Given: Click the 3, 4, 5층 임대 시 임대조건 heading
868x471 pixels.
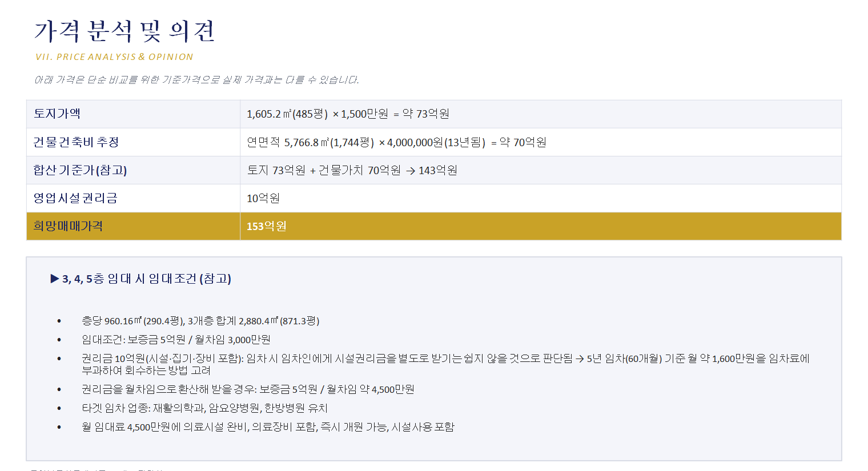Looking at the screenshot, I should click(x=147, y=279).
